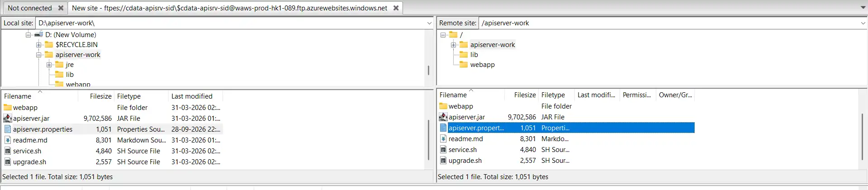Select local readme.md file icon
The height and width of the screenshot is (190, 868).
[x=8, y=140]
